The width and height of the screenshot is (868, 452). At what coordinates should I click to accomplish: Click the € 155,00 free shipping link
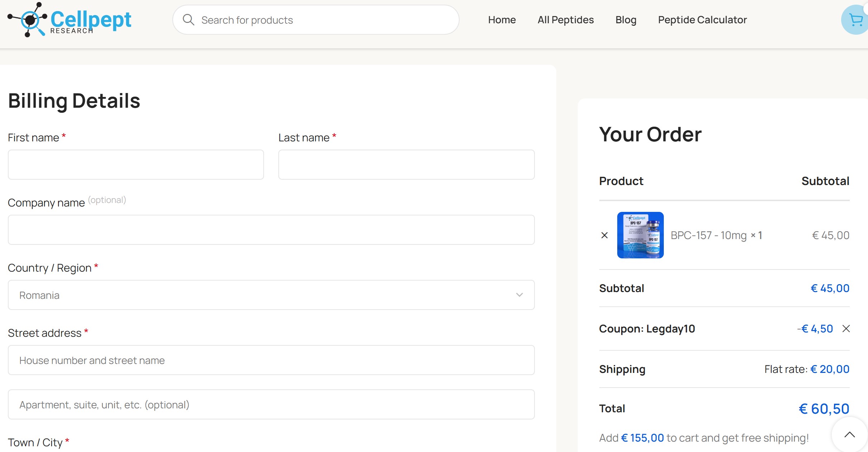[x=642, y=437]
